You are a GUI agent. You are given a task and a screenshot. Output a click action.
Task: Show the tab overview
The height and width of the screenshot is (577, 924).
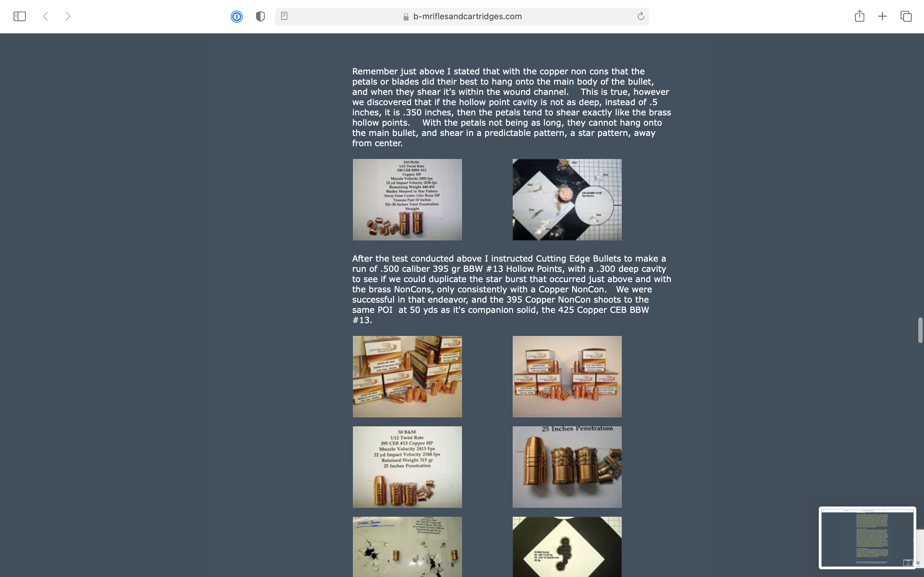coord(906,16)
